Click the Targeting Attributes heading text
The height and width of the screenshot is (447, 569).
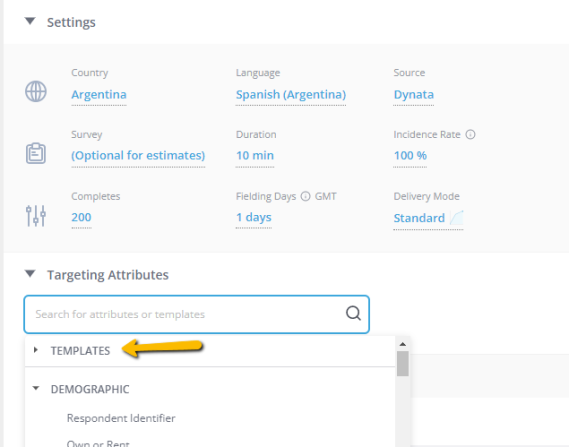[108, 275]
